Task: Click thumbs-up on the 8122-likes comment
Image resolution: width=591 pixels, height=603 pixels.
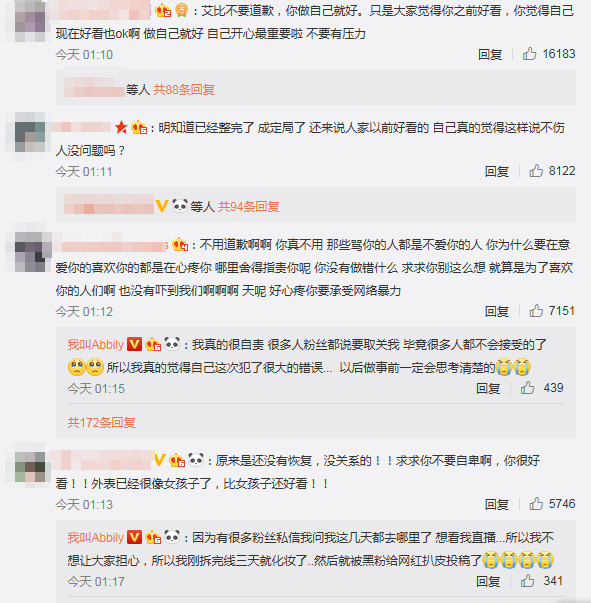Action: pyautogui.click(x=536, y=171)
